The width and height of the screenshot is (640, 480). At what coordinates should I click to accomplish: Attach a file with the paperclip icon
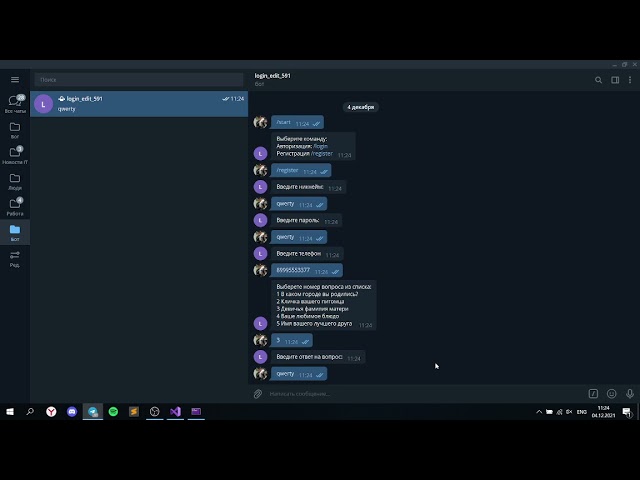point(258,394)
